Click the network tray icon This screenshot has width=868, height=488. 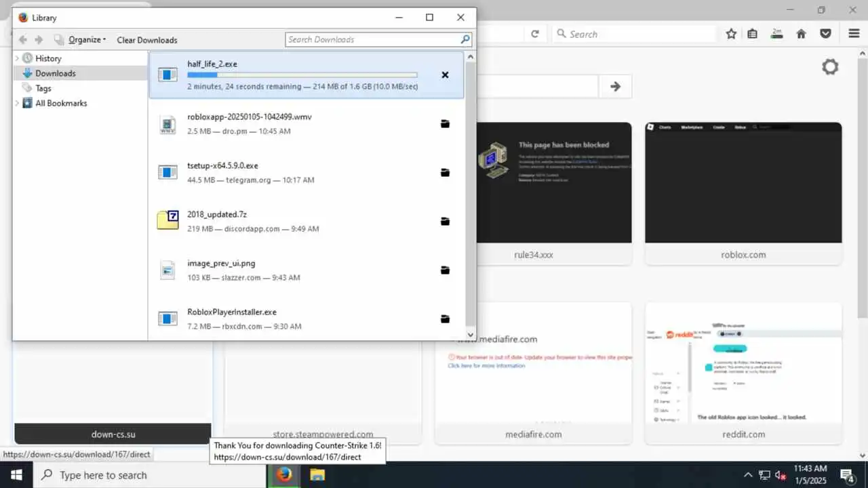coord(764,475)
